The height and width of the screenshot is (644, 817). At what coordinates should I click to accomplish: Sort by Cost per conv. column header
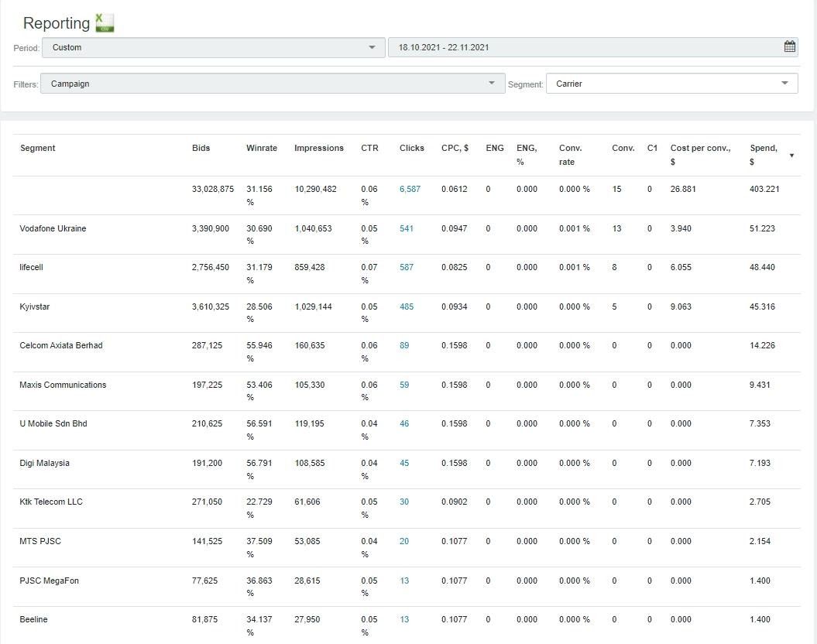(700, 148)
